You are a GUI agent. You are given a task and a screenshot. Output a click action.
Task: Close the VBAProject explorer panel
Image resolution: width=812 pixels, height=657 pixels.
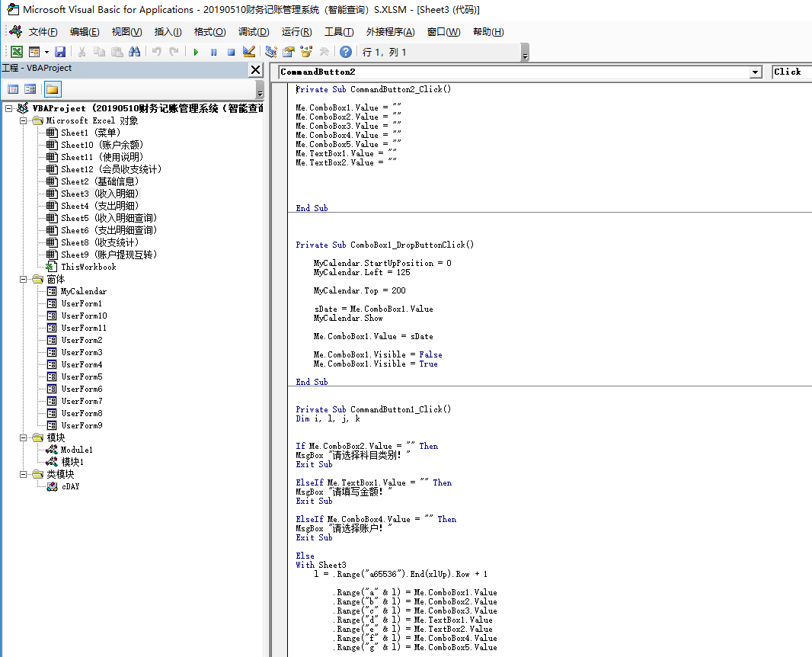[x=256, y=69]
